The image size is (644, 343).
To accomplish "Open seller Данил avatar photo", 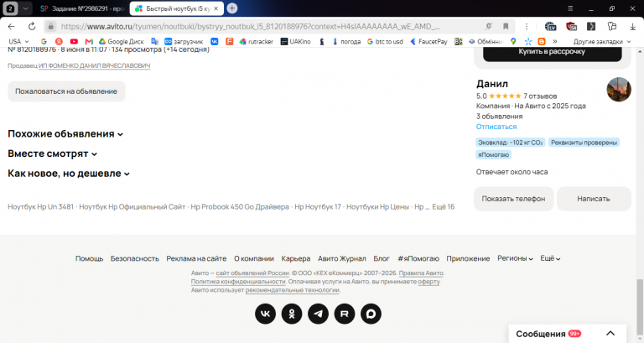I will click(619, 90).
